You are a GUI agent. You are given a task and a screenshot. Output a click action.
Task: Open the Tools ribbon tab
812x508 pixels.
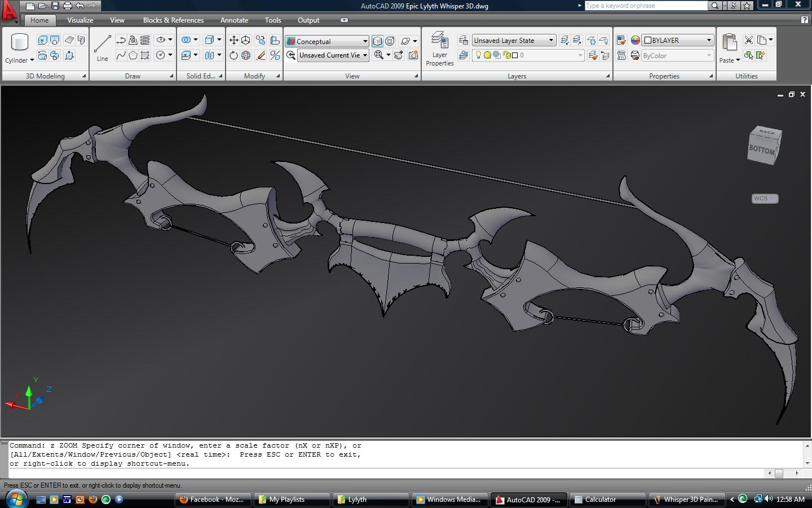[x=273, y=20]
